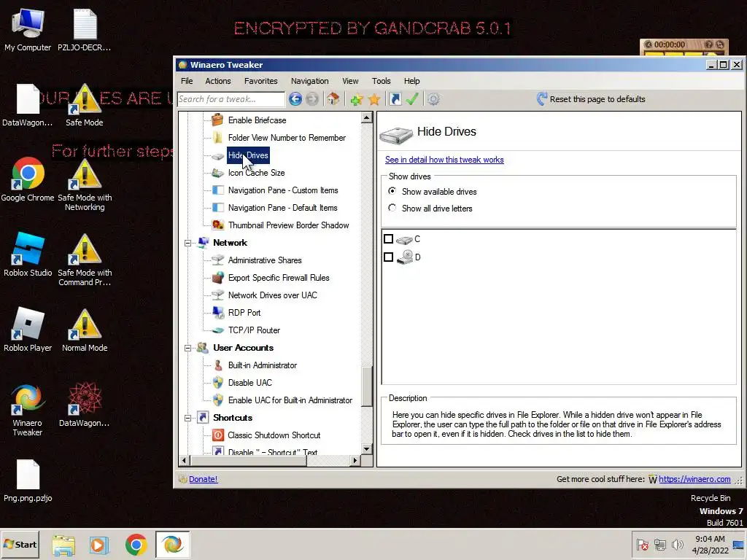Open favorites with the gold star icon
Screen dimensions: 747x560
pyautogui.click(x=374, y=99)
